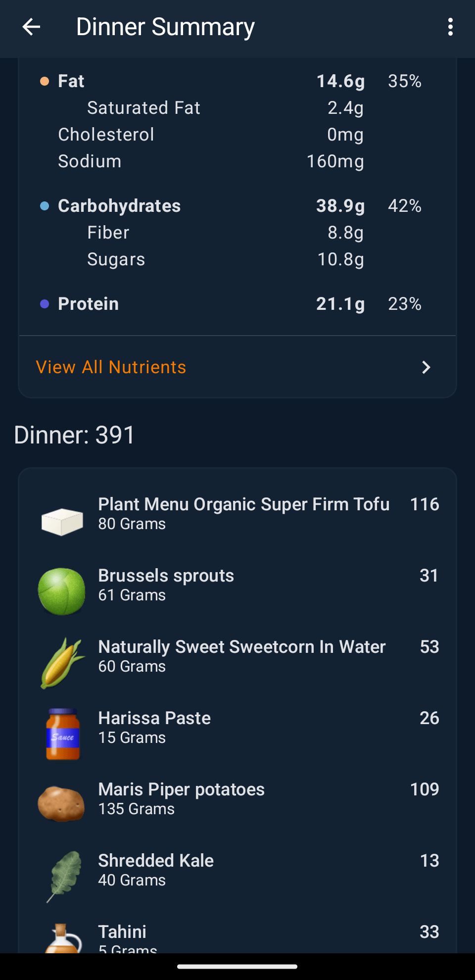
Task: Tap the back arrow icon
Action: 31,27
